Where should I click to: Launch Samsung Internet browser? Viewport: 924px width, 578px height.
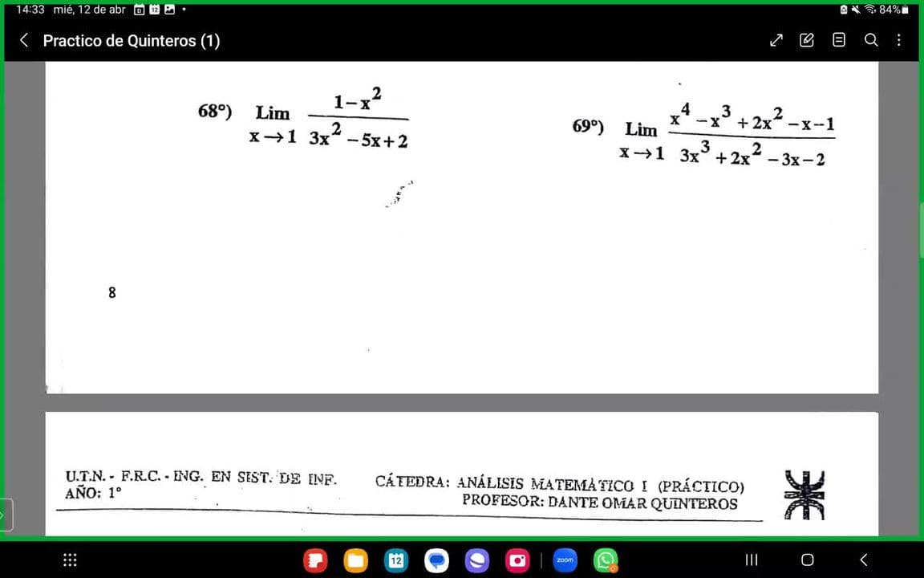pos(477,560)
